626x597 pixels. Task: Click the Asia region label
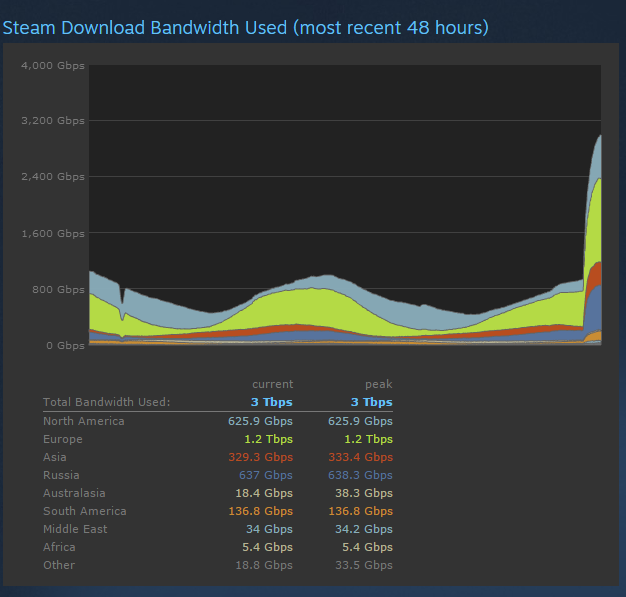point(55,457)
